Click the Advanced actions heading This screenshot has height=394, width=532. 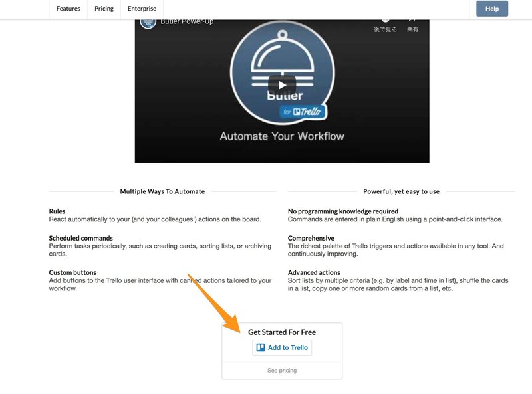pos(314,272)
